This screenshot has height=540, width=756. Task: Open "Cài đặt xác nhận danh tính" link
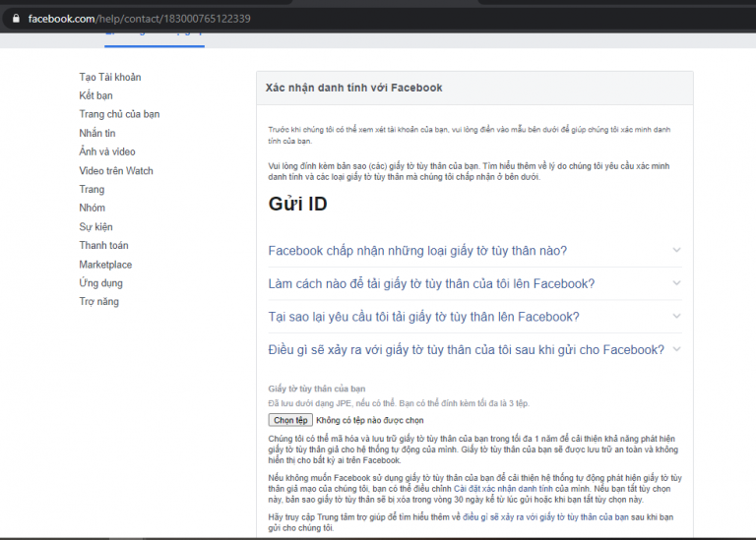(x=503, y=489)
